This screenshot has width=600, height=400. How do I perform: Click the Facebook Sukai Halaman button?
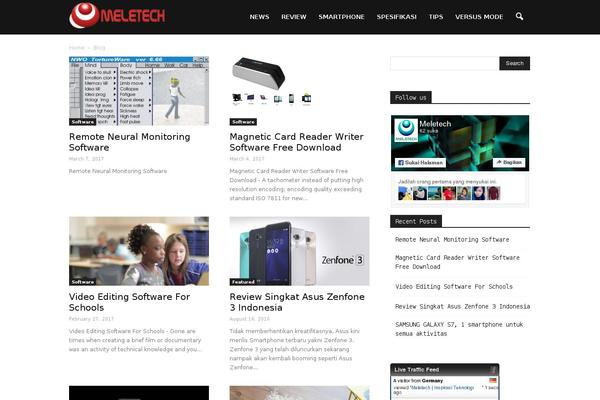420,162
